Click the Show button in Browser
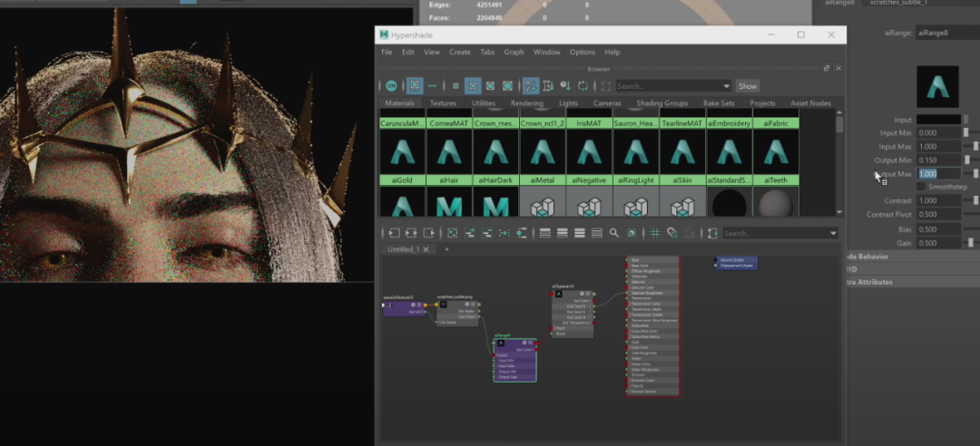Viewport: 980px width, 446px height. click(747, 86)
